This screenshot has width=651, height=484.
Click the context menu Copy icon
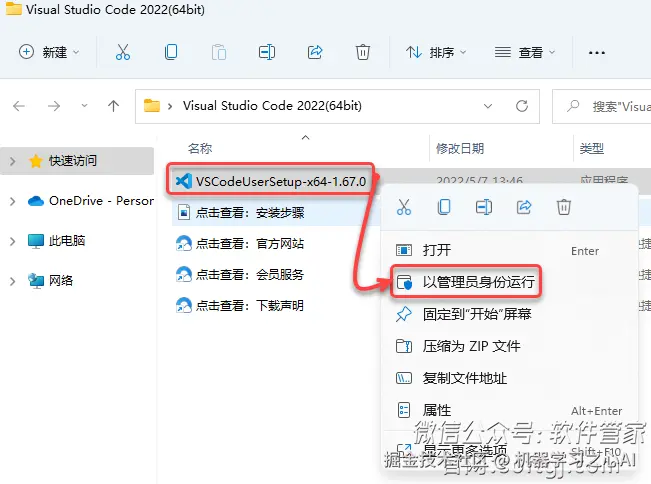coord(444,207)
